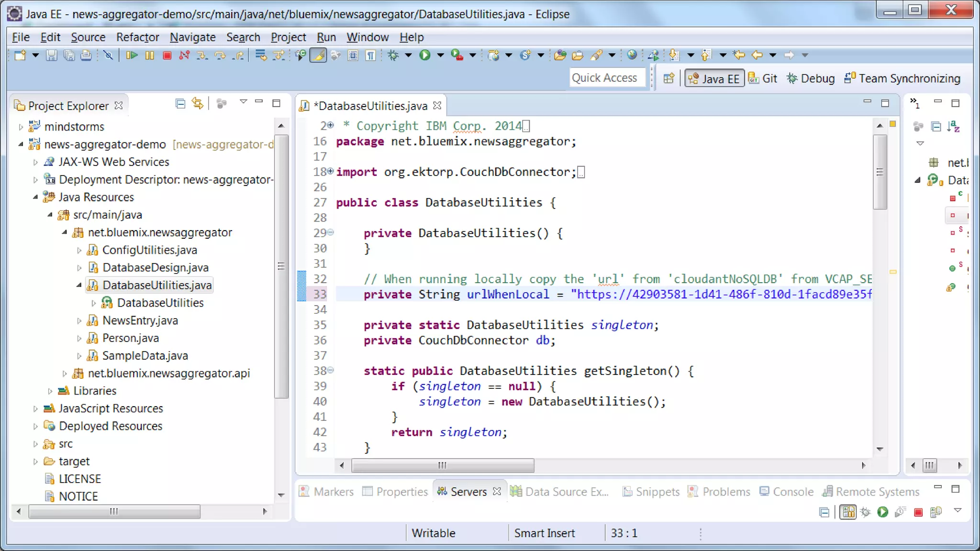The width and height of the screenshot is (980, 551).
Task: Start the server with green play icon
Action: pos(882,512)
